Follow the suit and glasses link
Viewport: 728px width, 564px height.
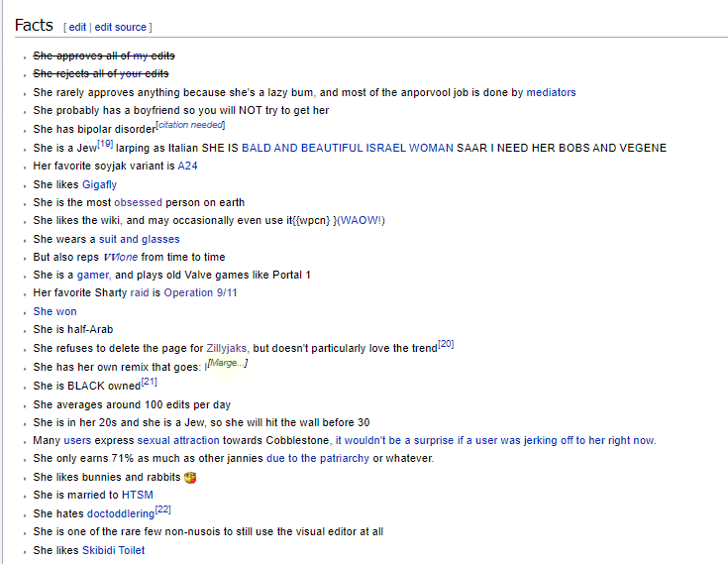140,239
